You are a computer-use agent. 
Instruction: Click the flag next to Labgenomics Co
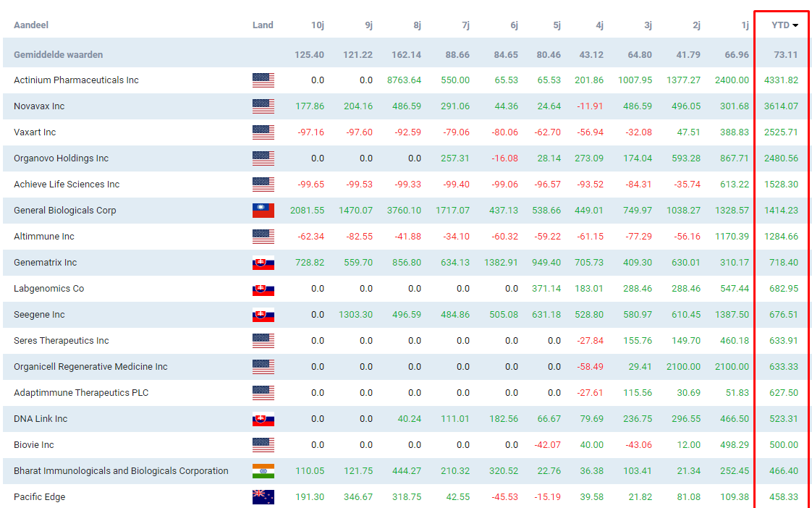click(263, 289)
